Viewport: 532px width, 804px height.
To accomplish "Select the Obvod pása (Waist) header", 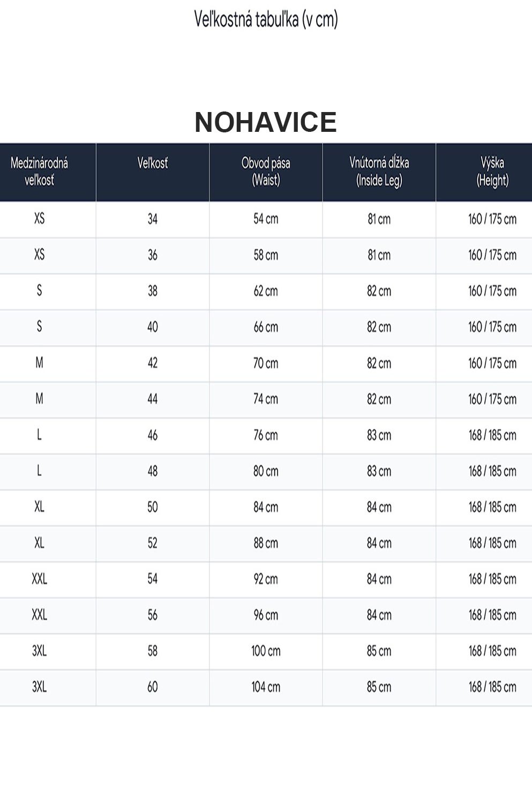I will click(x=266, y=172).
